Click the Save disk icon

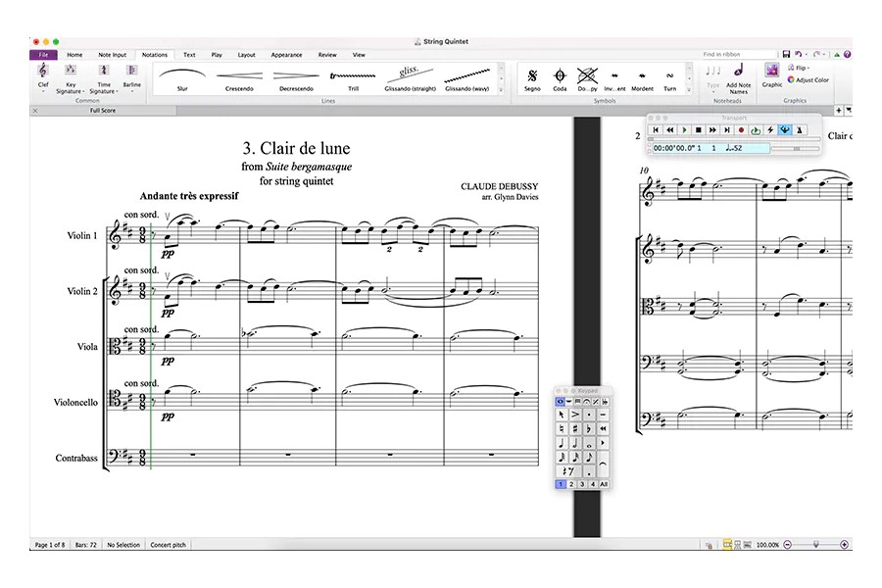[786, 54]
